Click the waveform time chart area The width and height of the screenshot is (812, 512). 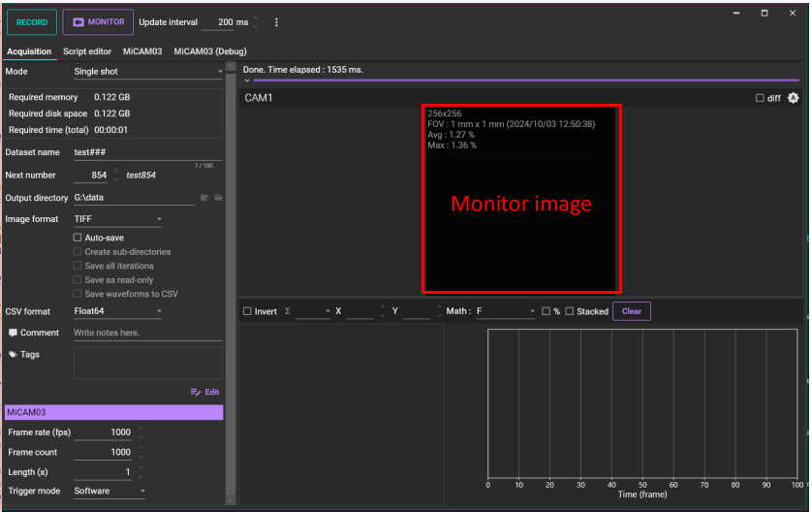coord(642,403)
